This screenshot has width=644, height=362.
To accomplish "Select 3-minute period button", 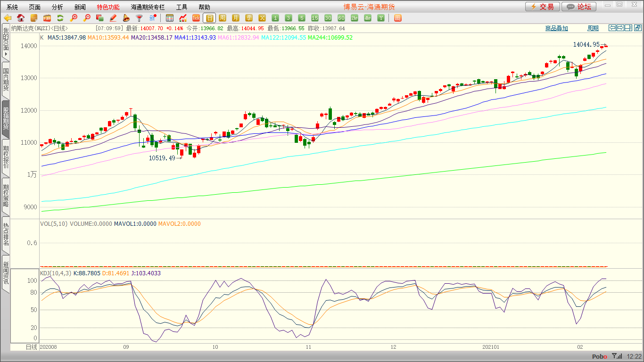I will 289,18.
